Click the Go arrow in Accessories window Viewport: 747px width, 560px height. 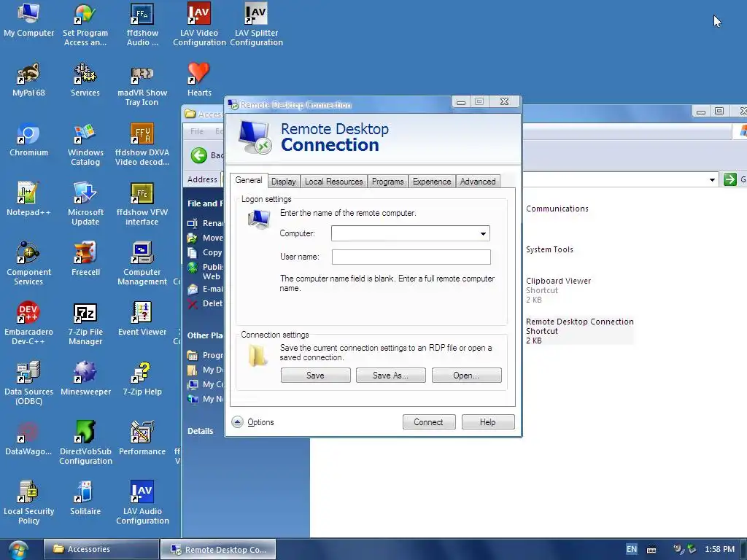click(729, 179)
